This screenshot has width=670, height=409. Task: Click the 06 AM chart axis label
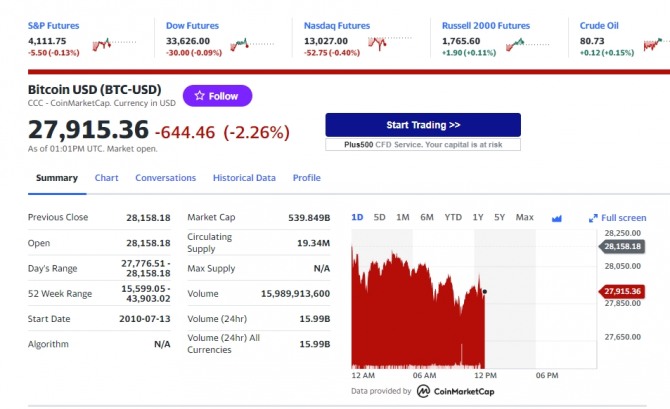point(424,375)
